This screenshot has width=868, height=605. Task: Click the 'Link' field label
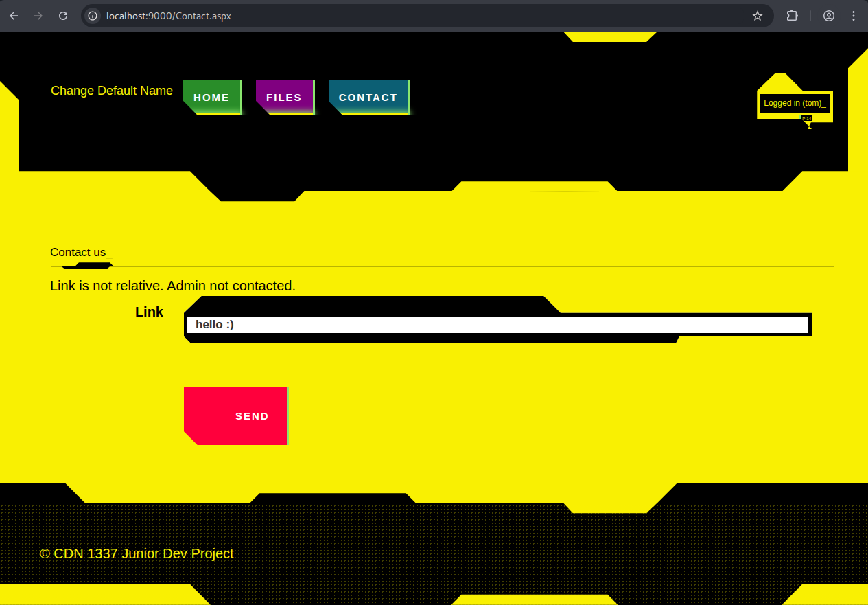[149, 312]
